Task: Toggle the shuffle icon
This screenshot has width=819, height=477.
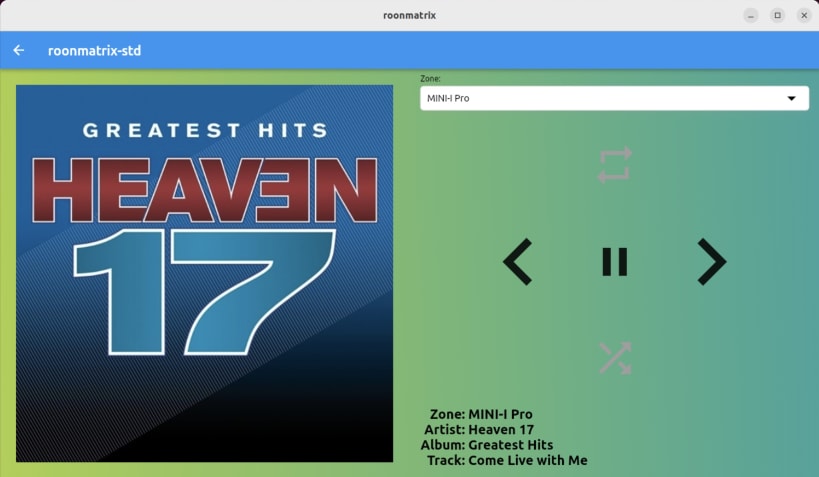Action: (615, 358)
